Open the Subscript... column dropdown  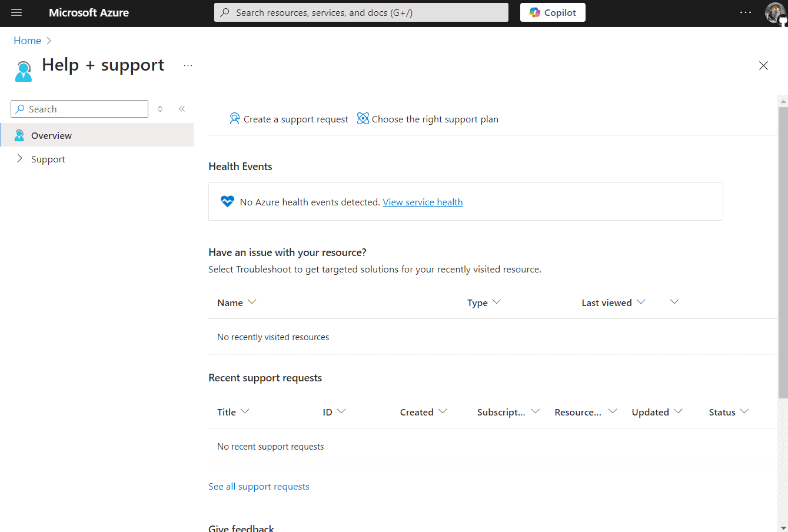point(535,411)
